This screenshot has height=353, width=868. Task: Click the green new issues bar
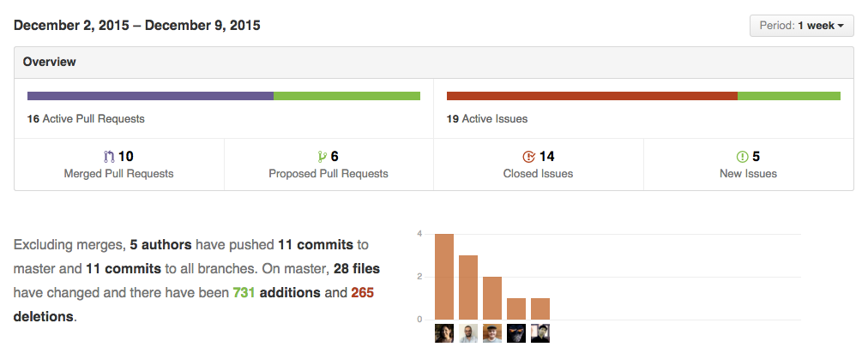tap(788, 96)
